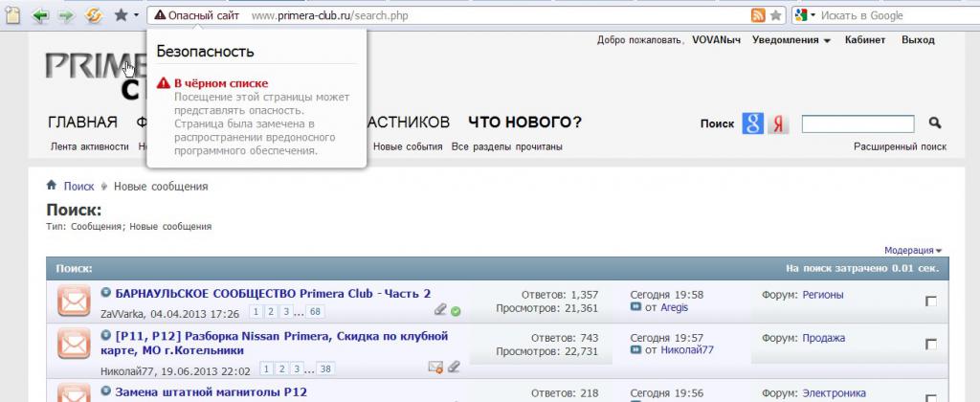980x402 pixels.
Task: Expand the Уведомления dropdown
Action: click(x=791, y=40)
